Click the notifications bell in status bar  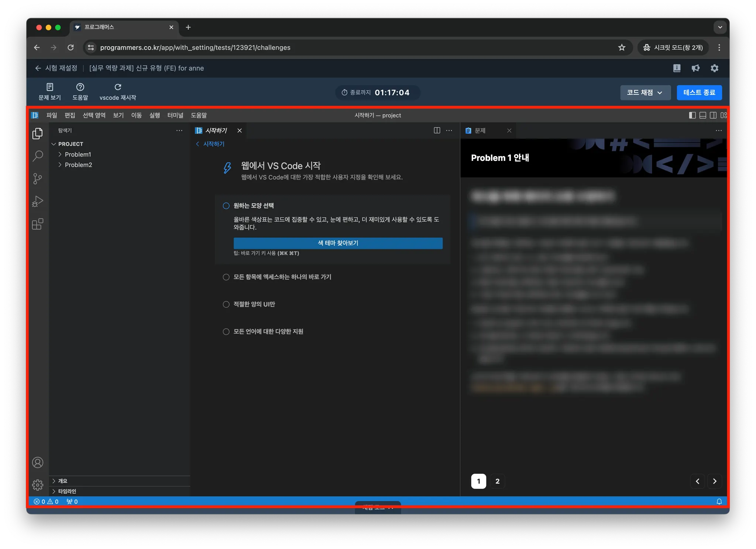click(719, 501)
